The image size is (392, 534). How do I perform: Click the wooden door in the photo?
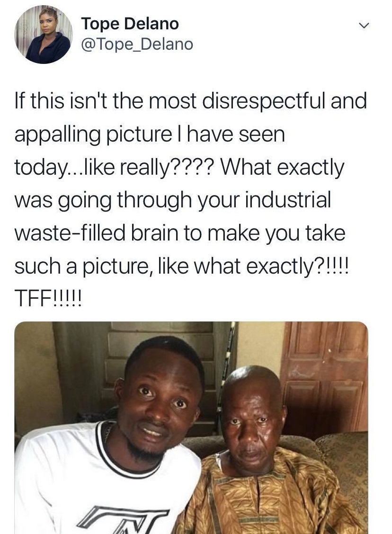coord(326,374)
